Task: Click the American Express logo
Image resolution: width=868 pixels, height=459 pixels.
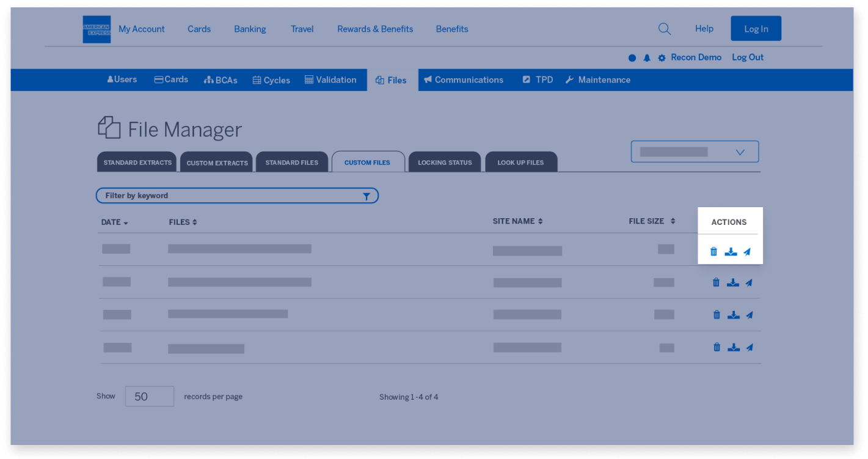Action: (96, 29)
